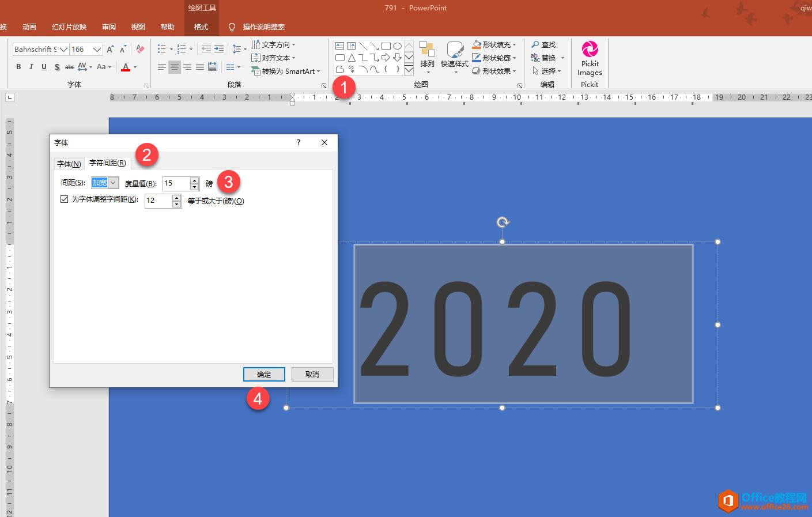Open the 审阅 ribbon tab
This screenshot has width=812, height=517.
pos(108,27)
